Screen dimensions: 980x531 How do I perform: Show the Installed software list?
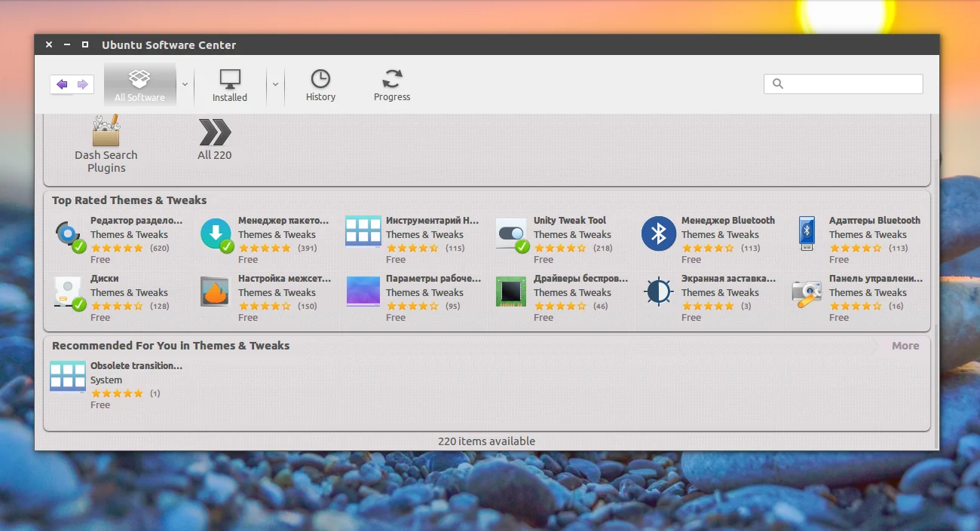230,84
